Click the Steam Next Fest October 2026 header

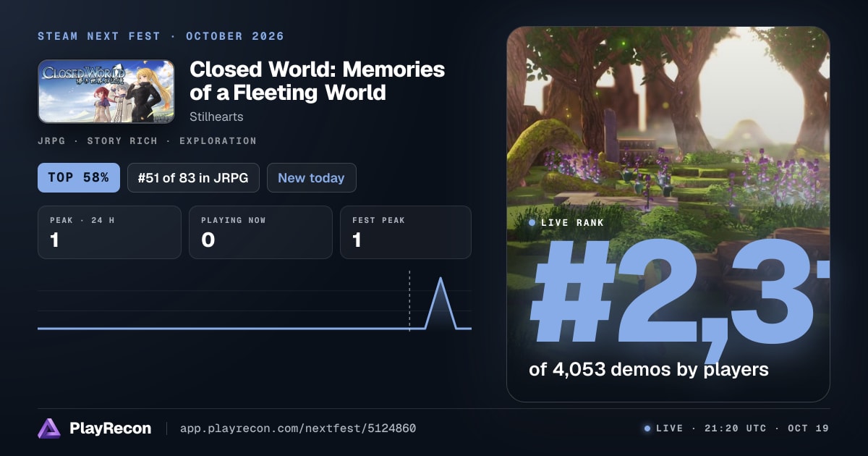[x=161, y=36]
